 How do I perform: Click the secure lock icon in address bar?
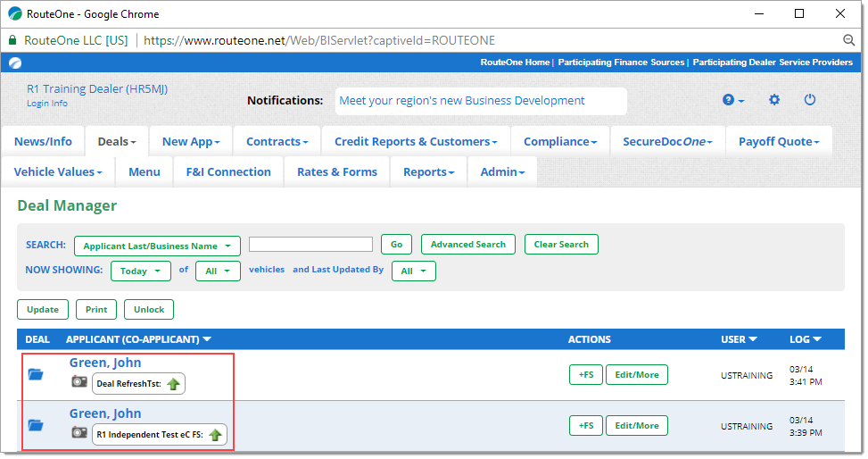[12, 40]
